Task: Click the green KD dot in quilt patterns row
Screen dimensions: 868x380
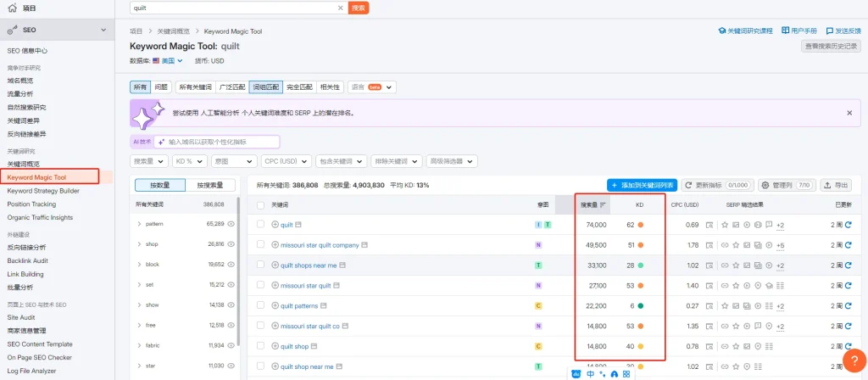Action: point(641,305)
